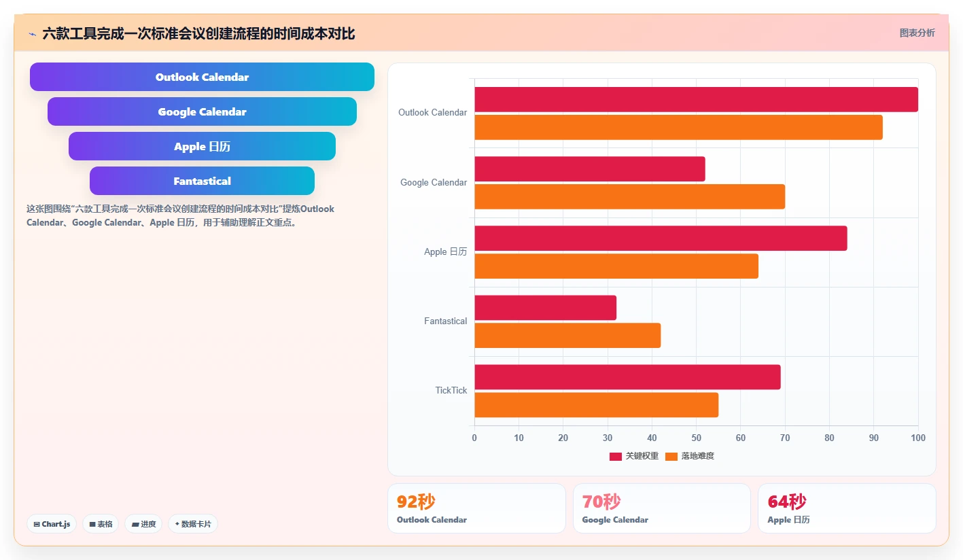Click the 100 tick on x-axis
The height and width of the screenshot is (560, 963).
click(918, 438)
